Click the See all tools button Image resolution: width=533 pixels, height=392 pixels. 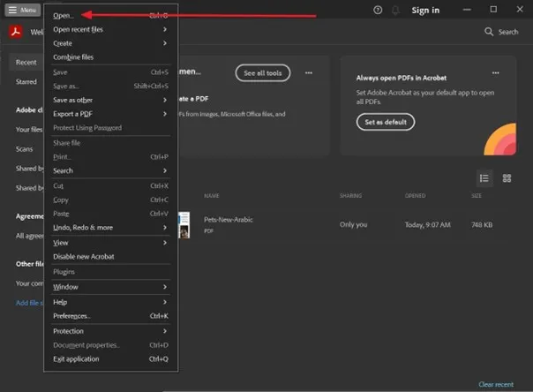(x=262, y=72)
